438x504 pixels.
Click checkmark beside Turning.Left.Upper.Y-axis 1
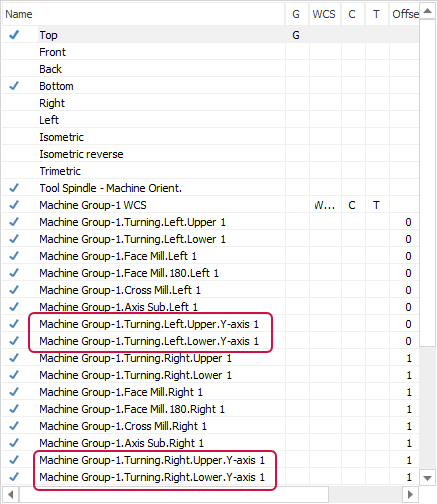[x=14, y=324]
